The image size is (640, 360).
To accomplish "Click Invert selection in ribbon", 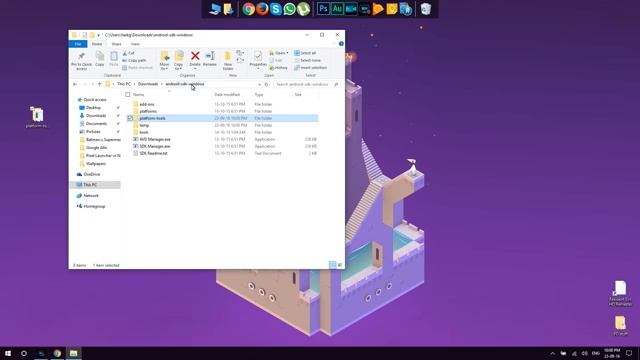I will point(311,68).
